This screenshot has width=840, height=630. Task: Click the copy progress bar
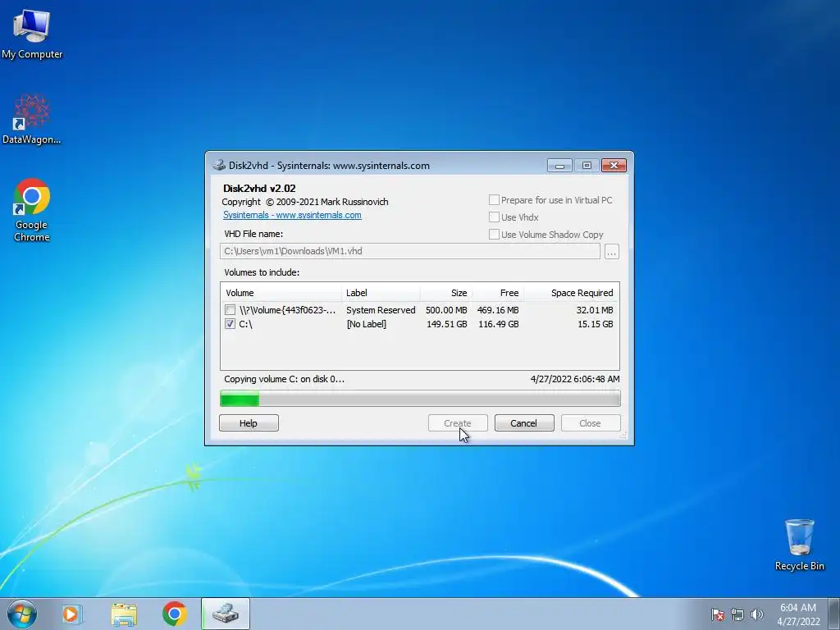coord(420,399)
